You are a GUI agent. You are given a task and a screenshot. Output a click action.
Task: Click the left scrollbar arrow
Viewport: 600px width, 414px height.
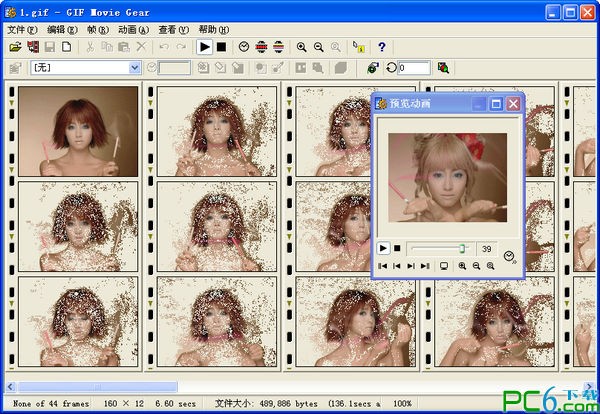(x=10, y=387)
